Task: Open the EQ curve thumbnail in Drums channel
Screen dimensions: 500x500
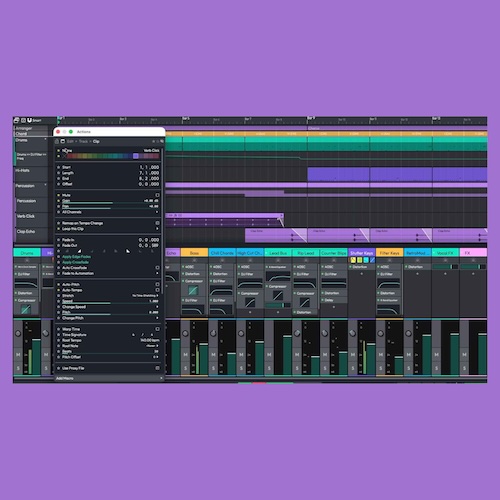Action: 26,284
